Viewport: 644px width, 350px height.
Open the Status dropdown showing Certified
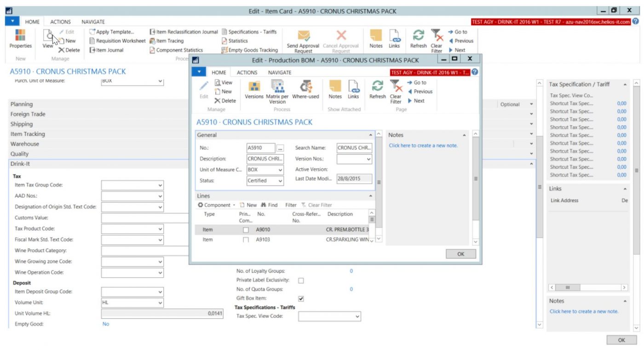(x=280, y=181)
